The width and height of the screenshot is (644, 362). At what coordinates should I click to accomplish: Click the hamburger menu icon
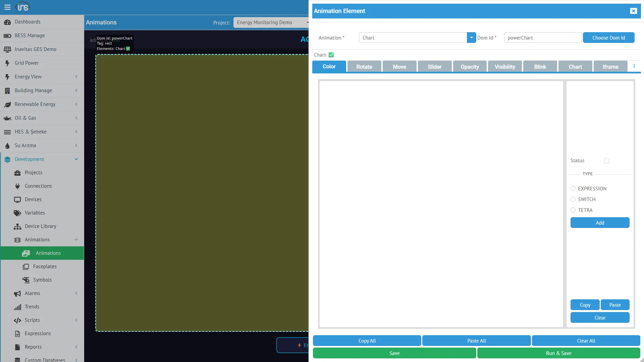[x=7, y=7]
